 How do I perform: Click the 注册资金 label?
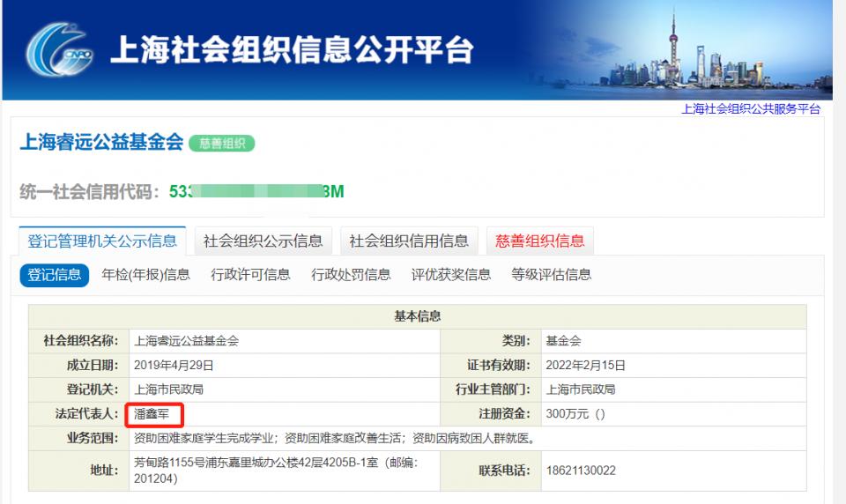[504, 414]
